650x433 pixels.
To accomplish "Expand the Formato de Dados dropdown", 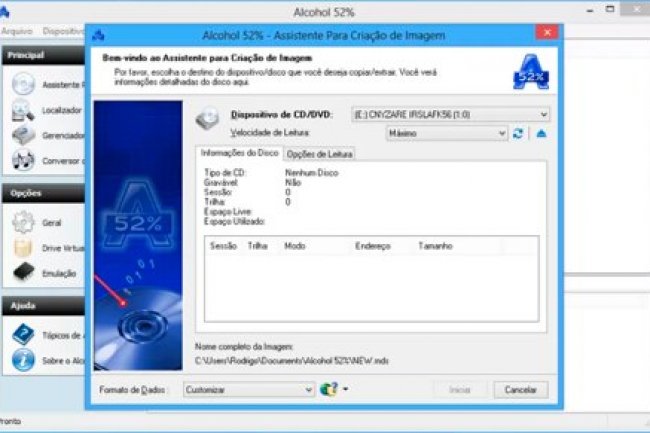I will [x=308, y=390].
